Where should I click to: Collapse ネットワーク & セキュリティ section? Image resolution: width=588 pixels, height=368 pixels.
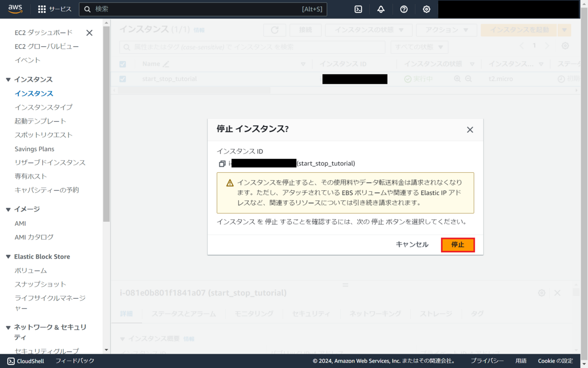[x=8, y=327]
